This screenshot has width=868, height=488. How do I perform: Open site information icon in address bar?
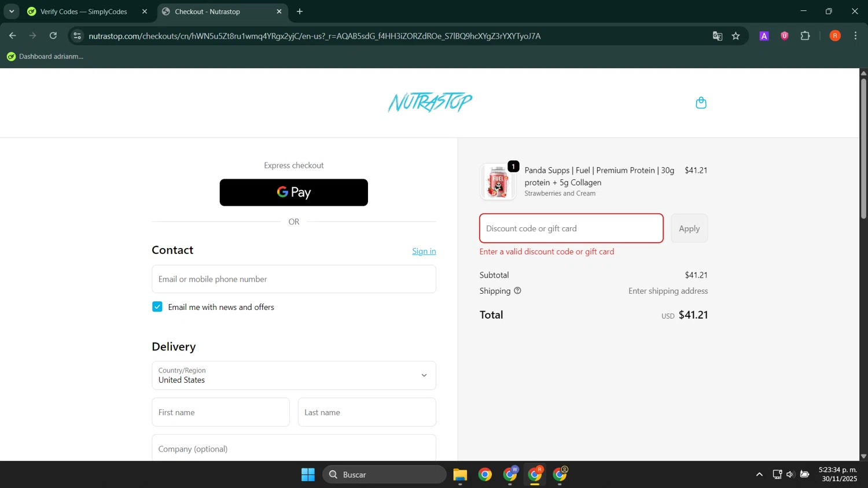78,36
